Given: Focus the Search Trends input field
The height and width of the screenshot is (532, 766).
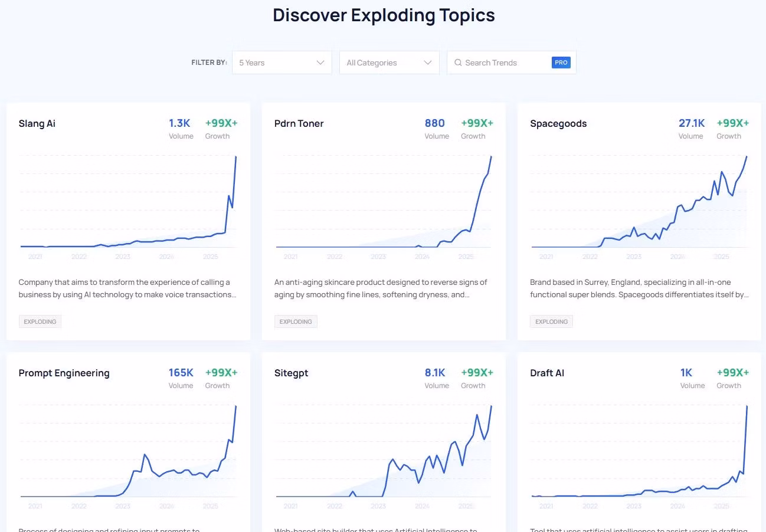Looking at the screenshot, I should pos(512,63).
